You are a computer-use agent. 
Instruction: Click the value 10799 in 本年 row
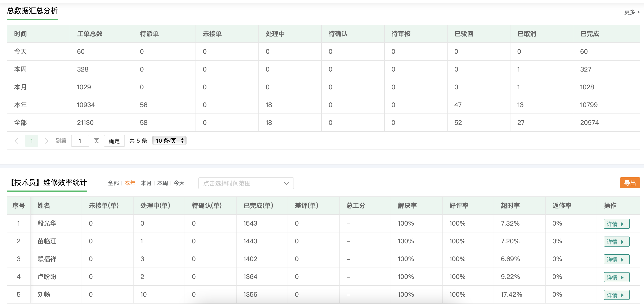tap(589, 105)
